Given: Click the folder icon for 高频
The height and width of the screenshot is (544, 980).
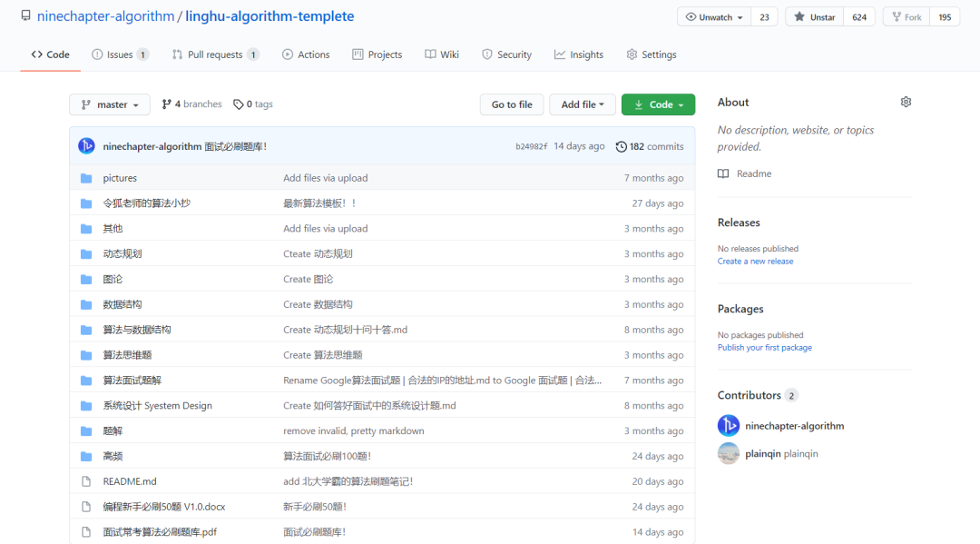Looking at the screenshot, I should pyautogui.click(x=86, y=457).
